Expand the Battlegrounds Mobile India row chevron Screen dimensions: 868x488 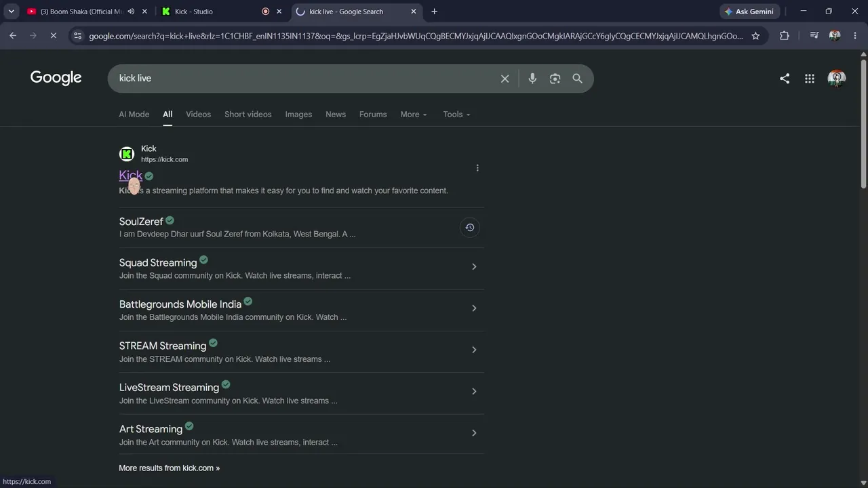coord(474,308)
